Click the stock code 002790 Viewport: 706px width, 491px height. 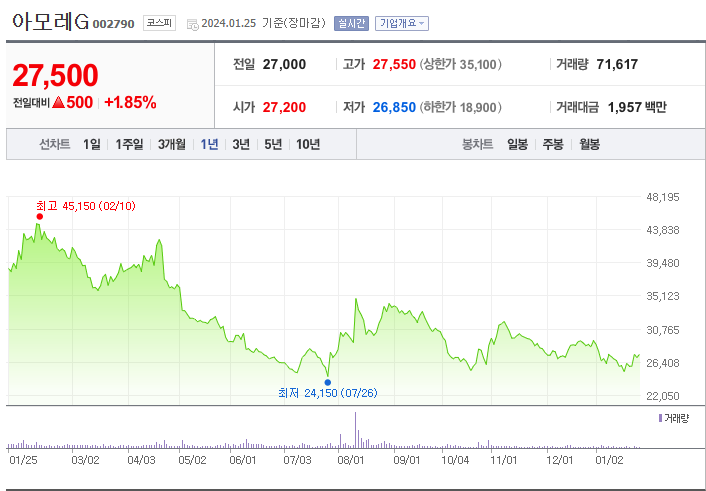tap(113, 24)
